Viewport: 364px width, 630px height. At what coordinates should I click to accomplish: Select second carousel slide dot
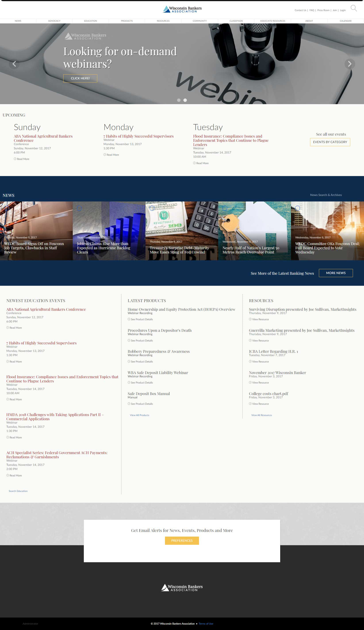[185, 100]
